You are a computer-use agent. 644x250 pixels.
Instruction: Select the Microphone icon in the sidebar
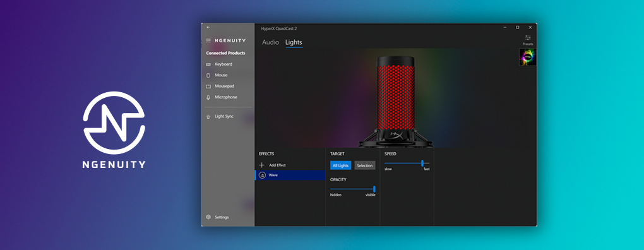click(208, 97)
